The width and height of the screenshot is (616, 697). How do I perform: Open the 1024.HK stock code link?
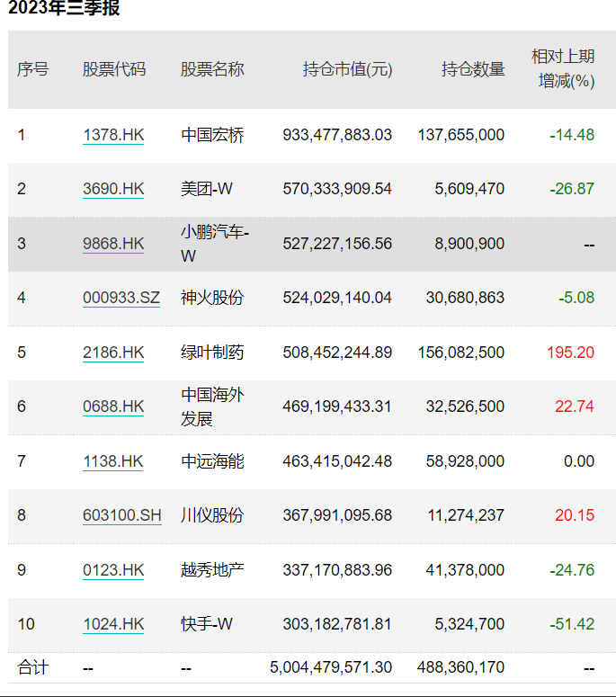[x=113, y=624]
